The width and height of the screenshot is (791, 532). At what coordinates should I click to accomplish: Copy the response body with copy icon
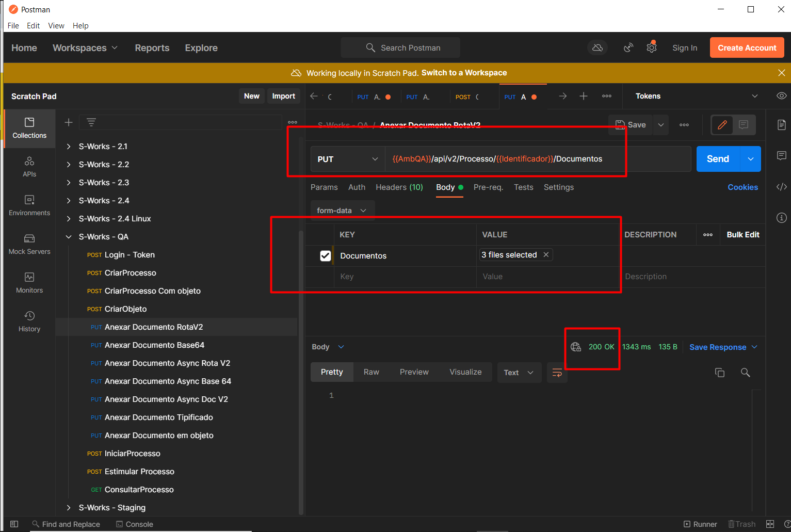pyautogui.click(x=720, y=373)
